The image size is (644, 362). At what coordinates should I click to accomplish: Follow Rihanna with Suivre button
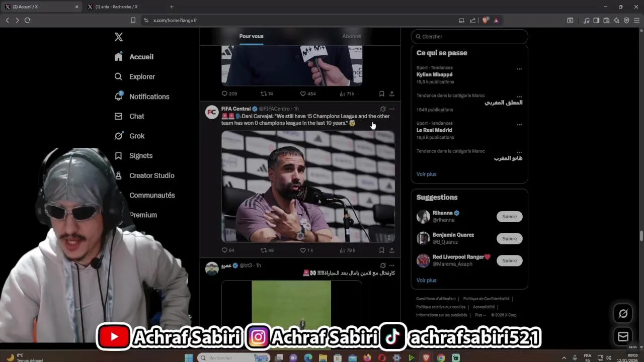pyautogui.click(x=510, y=217)
